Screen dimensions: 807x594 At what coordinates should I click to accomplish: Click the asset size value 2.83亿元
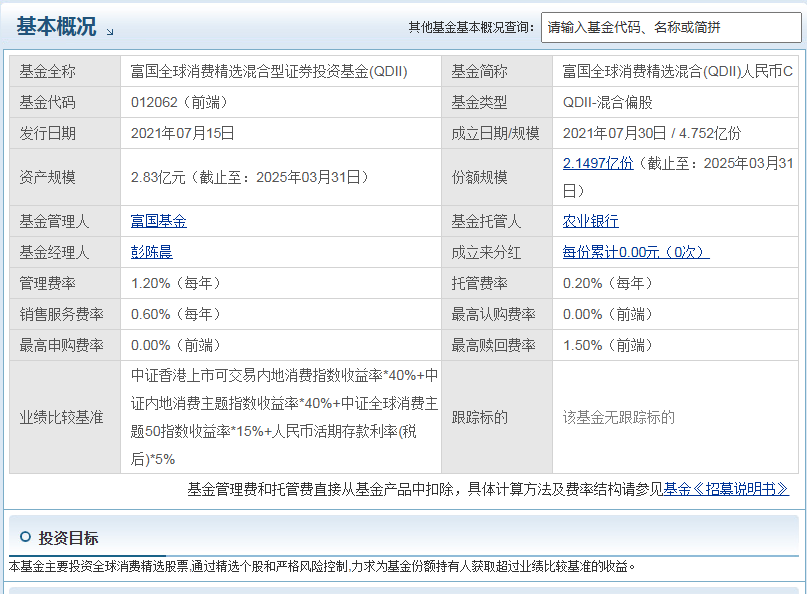coord(157,178)
